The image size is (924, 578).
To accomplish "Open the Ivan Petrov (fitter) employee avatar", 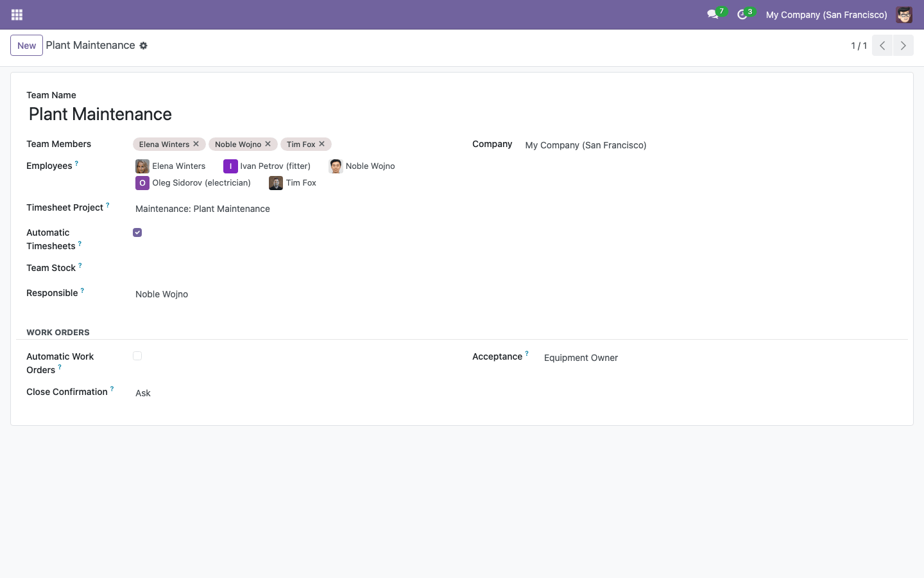I will (230, 166).
